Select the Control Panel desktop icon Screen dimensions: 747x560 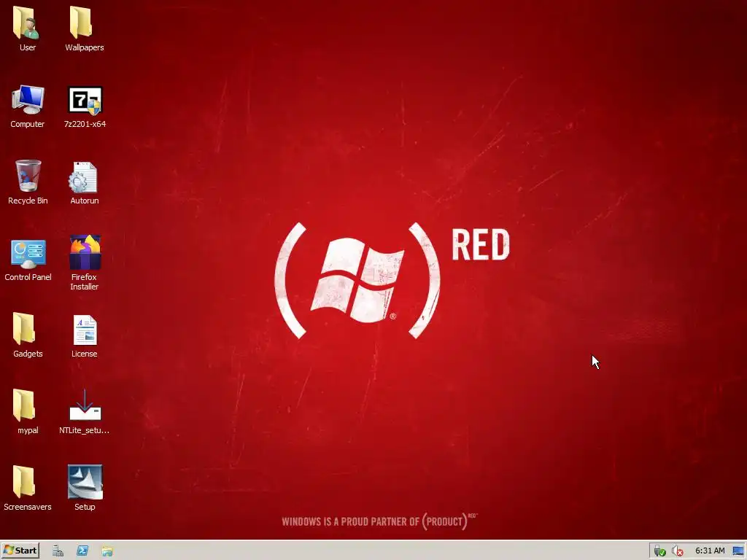(28, 254)
